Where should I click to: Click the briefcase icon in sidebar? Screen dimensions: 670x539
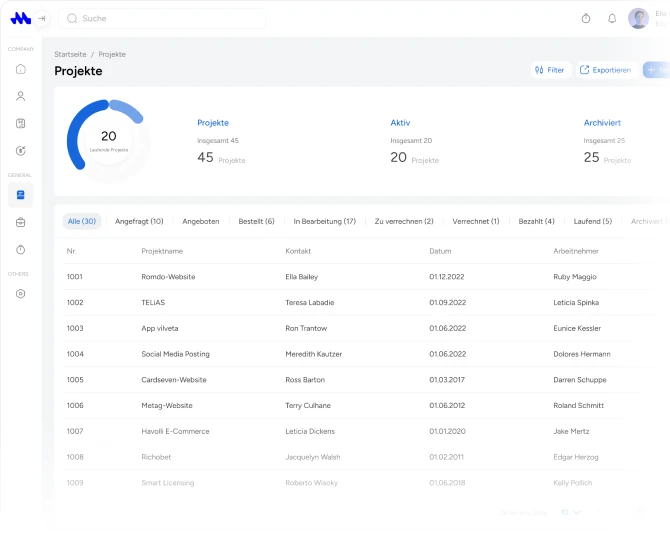coord(21,222)
